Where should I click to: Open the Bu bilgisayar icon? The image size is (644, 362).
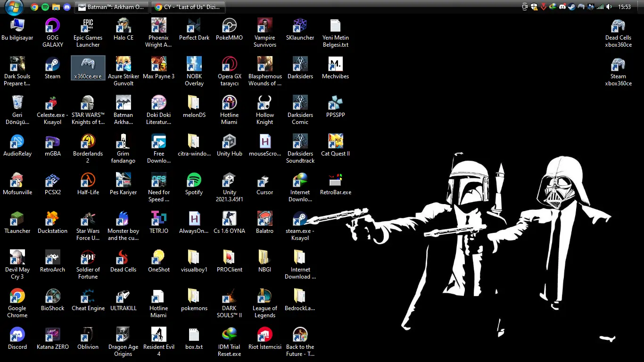[17, 29]
